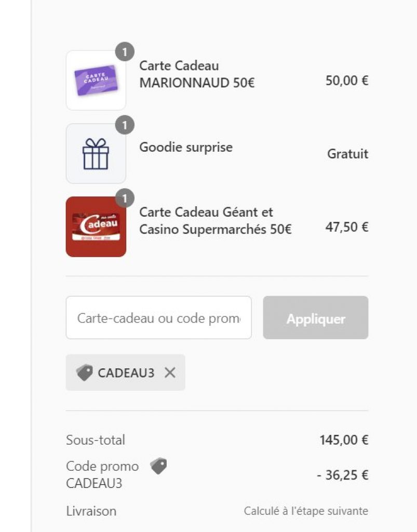The height and width of the screenshot is (532, 417).
Task: Focus the gift card or promo code field
Action: tap(158, 318)
